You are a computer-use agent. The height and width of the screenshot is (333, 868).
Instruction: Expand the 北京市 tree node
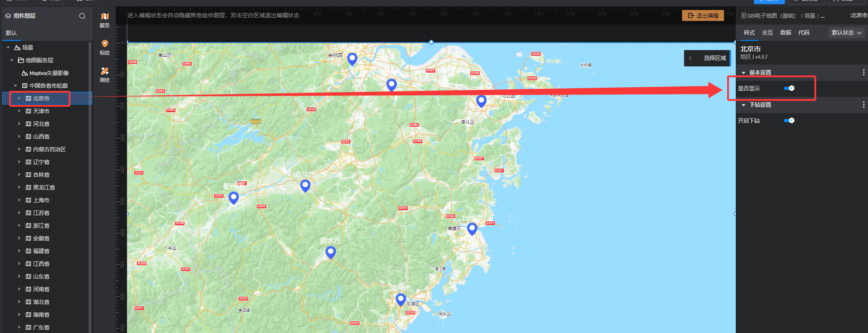19,99
